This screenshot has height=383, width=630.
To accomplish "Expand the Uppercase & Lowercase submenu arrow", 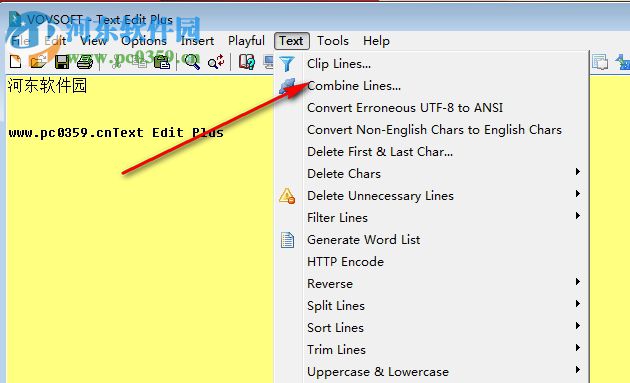I will (x=577, y=370).
